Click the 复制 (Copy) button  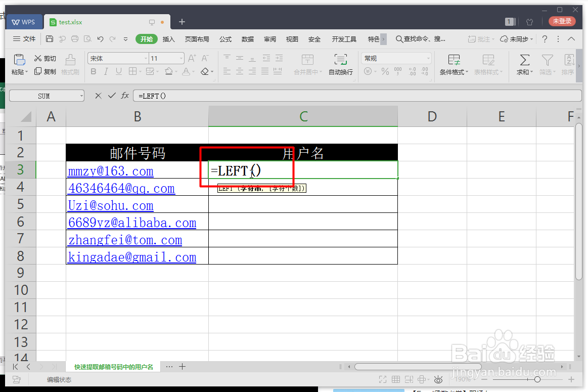click(45, 71)
